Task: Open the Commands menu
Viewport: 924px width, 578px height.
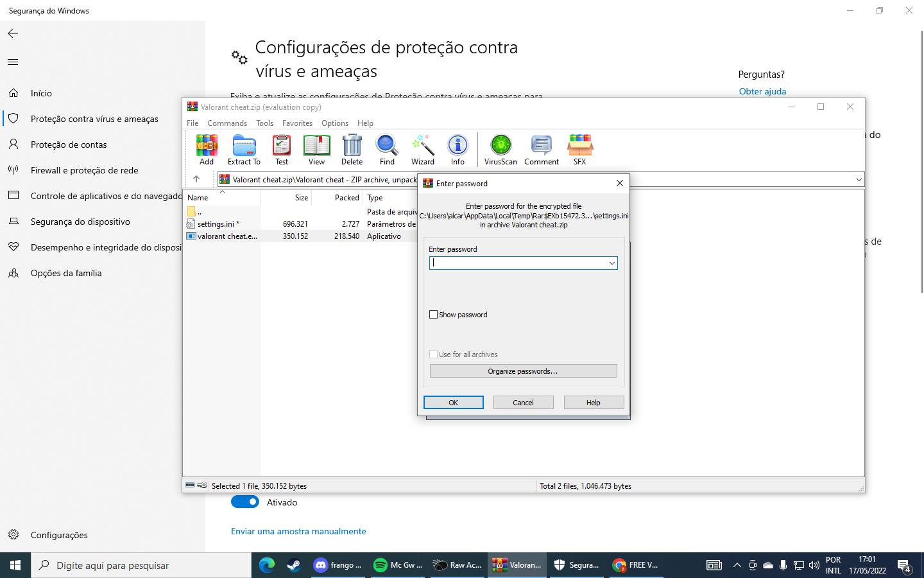Action: (x=227, y=123)
